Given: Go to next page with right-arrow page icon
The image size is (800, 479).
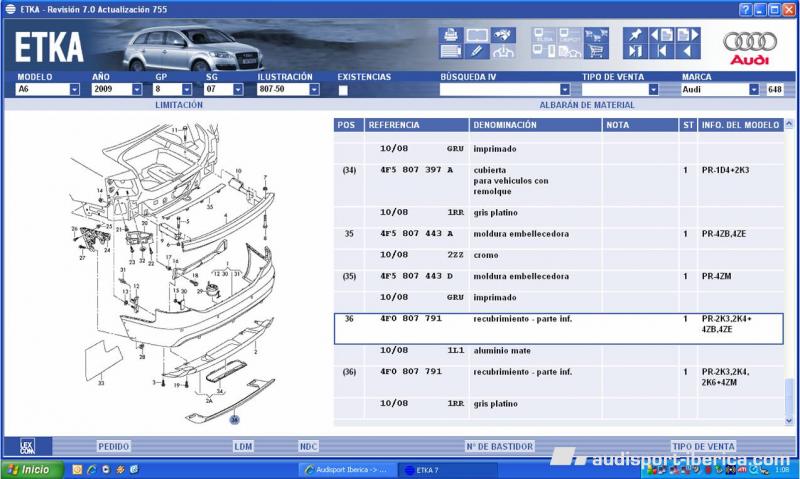Looking at the screenshot, I should [688, 35].
